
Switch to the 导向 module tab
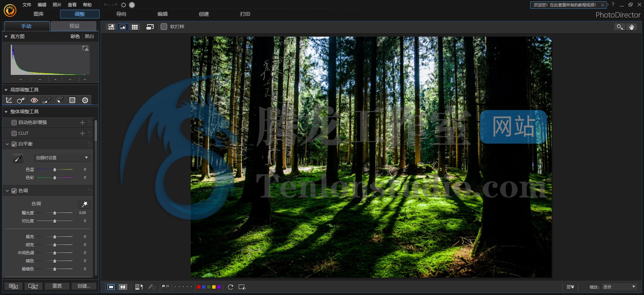point(121,14)
